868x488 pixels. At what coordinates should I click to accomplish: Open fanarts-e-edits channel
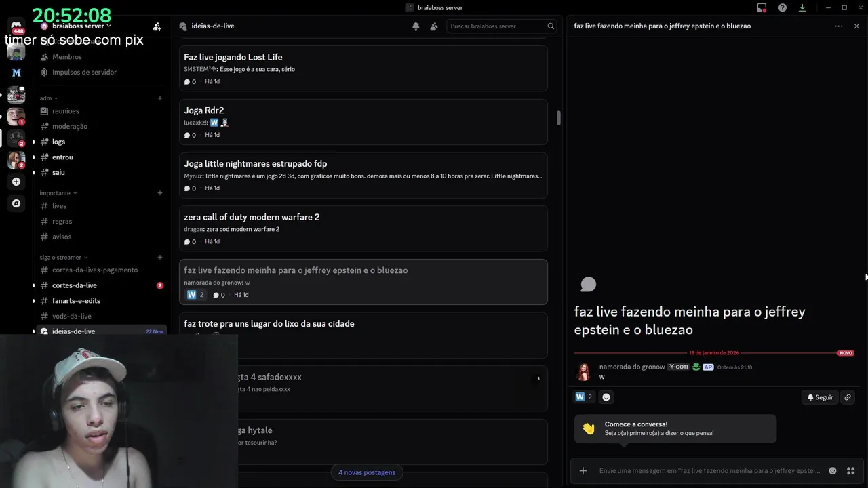coord(100,301)
